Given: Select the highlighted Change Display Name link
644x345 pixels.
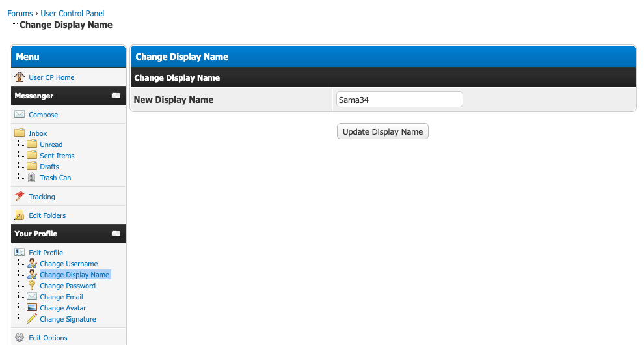Looking at the screenshot, I should [74, 275].
